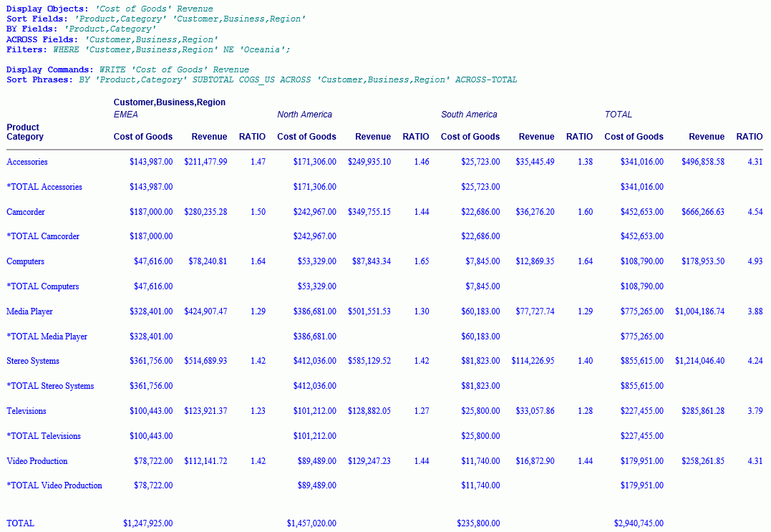Click the grand total cost value $2,940,745.00
The height and width of the screenshot is (532, 771).
pos(639,523)
